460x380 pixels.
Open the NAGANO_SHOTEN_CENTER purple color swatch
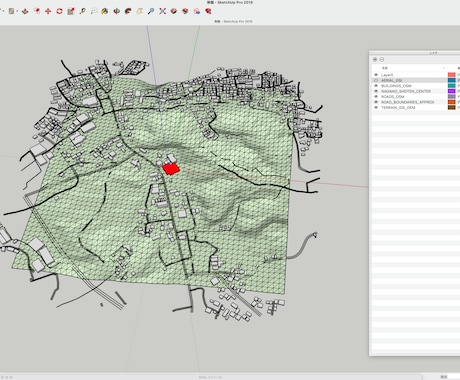pos(452,91)
